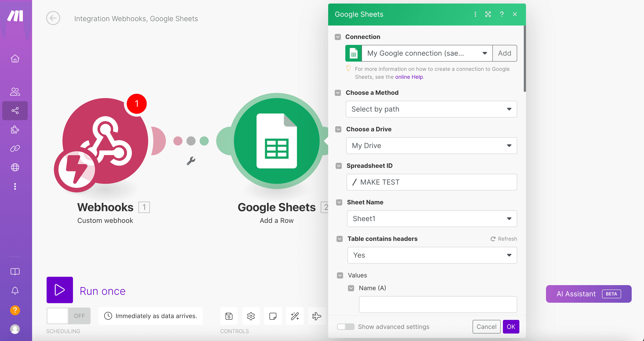
Task: Open Resource hub book icon
Action: tap(15, 272)
